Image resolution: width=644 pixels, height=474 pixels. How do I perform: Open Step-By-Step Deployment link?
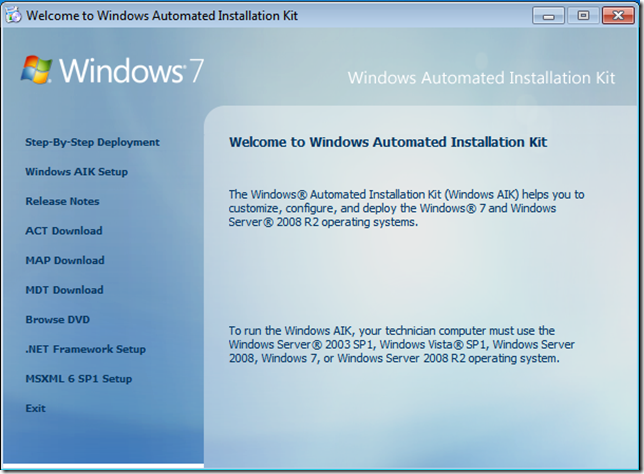(x=92, y=143)
